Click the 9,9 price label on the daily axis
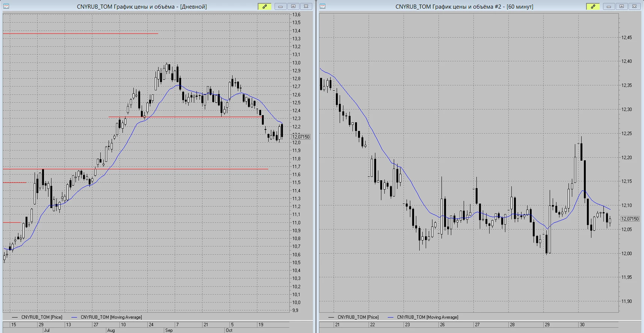This screenshot has height=333, width=644. point(295,310)
